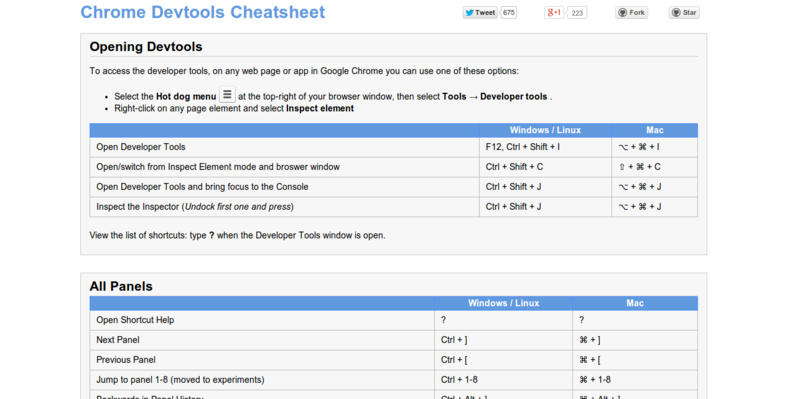The image size is (800, 399).
Task: Click the 'Ctrl + 1-8' cell
Action: click(x=504, y=380)
